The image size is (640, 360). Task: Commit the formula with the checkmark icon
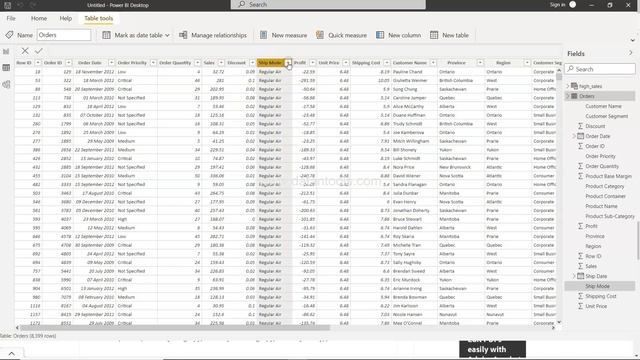click(39, 51)
